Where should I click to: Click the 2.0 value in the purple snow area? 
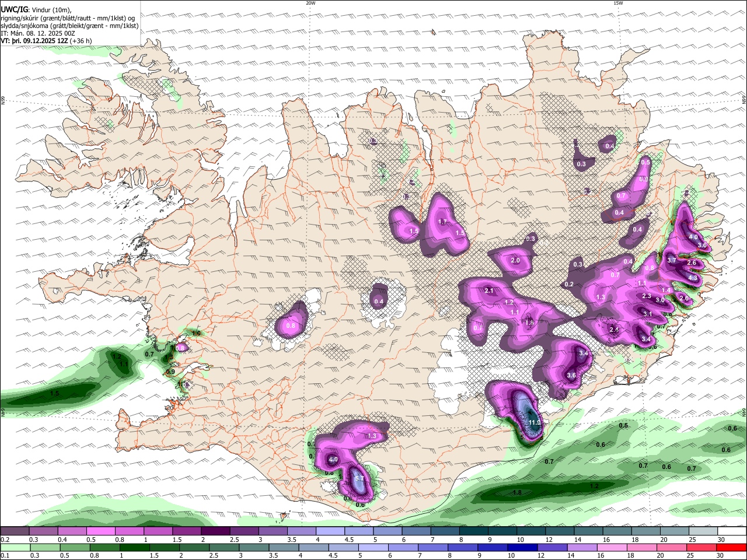tap(515, 261)
